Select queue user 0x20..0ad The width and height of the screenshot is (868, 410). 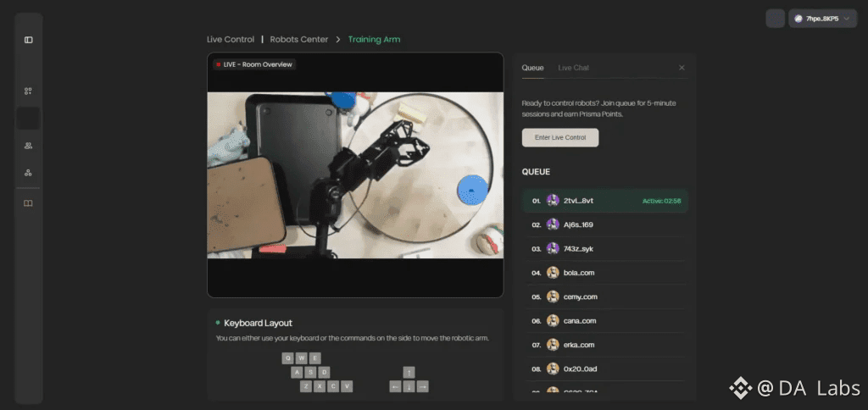(x=605, y=368)
